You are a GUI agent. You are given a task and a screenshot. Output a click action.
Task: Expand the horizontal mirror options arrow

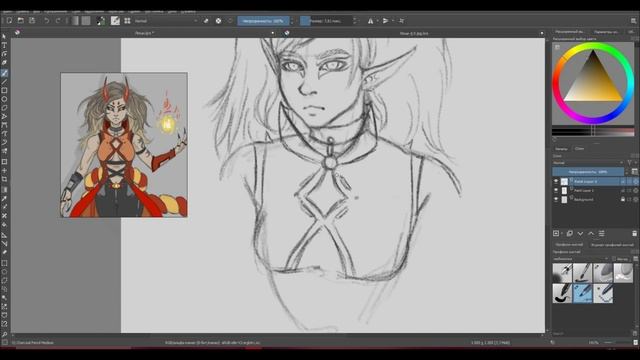[x=377, y=21]
